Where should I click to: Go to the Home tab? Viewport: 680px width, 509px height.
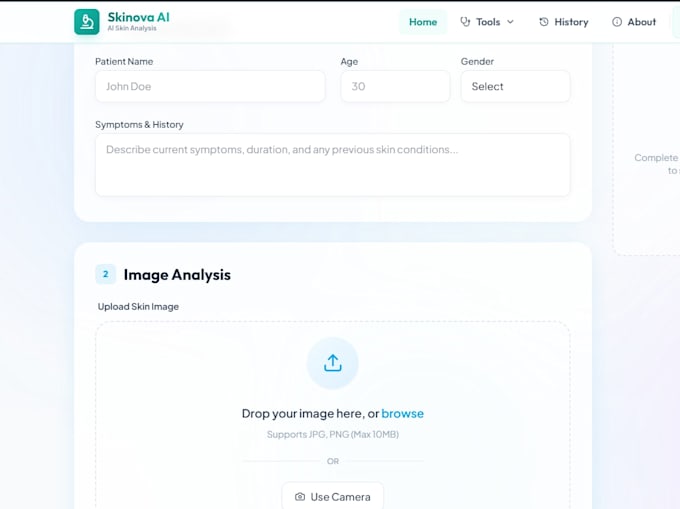423,22
